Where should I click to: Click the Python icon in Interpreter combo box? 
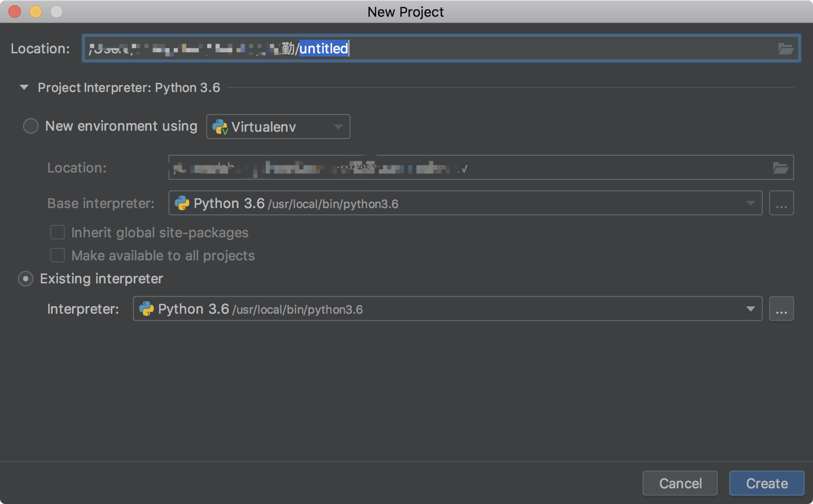146,309
